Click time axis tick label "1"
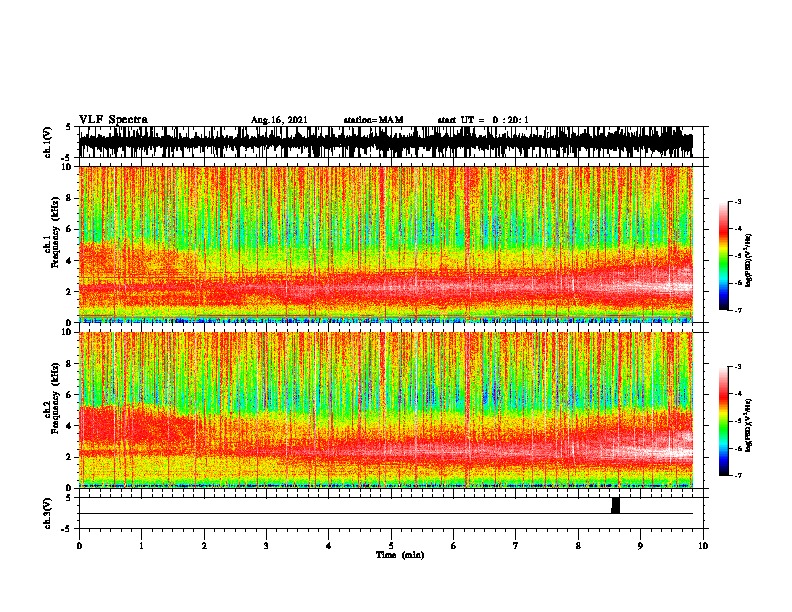The height and width of the screenshot is (612, 792). 141,545
